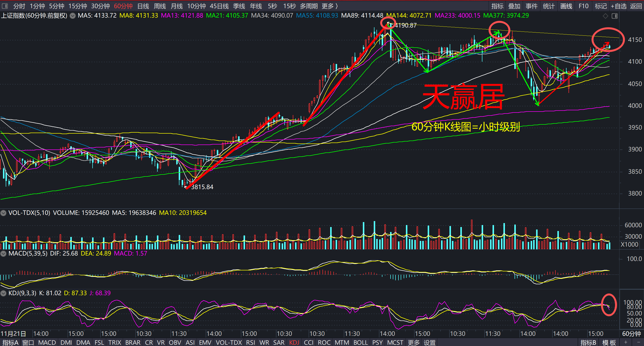Click the panel layout icon at top-left
Image resolution: width=644 pixels, height=346 pixels.
coord(5,6)
